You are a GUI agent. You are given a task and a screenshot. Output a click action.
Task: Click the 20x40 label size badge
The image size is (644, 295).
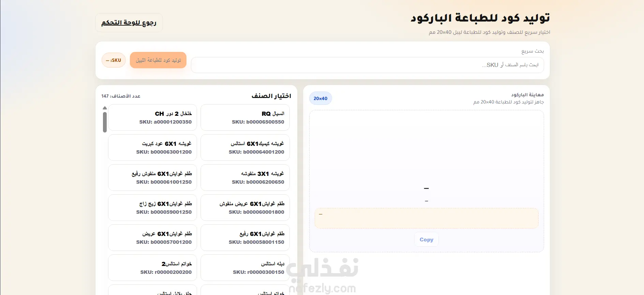[320, 98]
